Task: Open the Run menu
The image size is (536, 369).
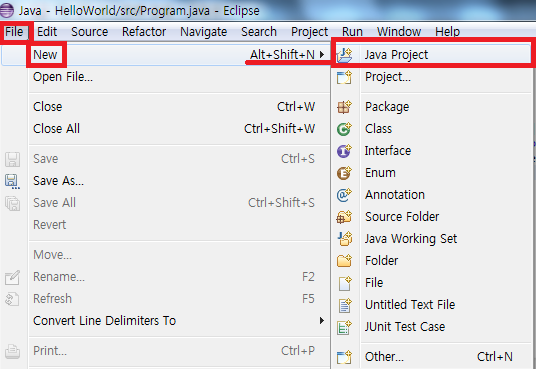Action: click(x=352, y=32)
